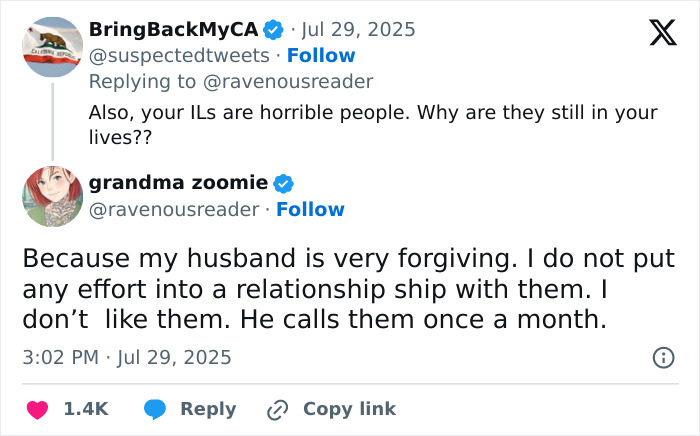
Task: Follow the @ravenousreader account
Action: 310,209
